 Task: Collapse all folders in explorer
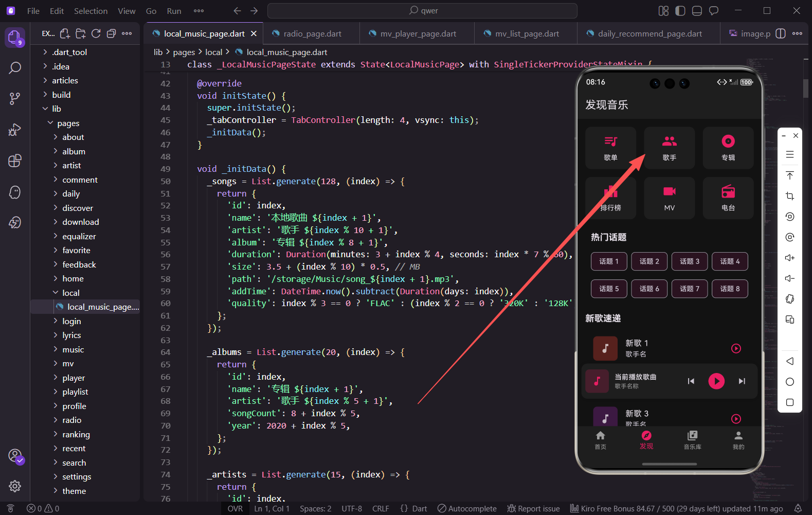[111, 33]
